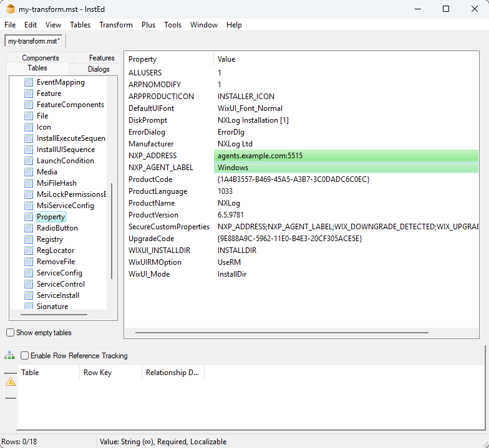Click the warning triangle icon

point(11,381)
